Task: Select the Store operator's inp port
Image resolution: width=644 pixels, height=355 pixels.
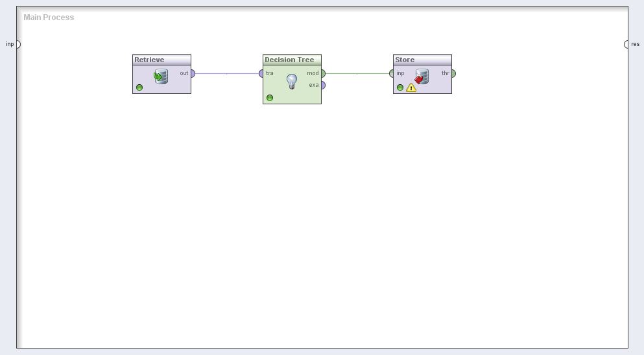Action: [x=392, y=73]
